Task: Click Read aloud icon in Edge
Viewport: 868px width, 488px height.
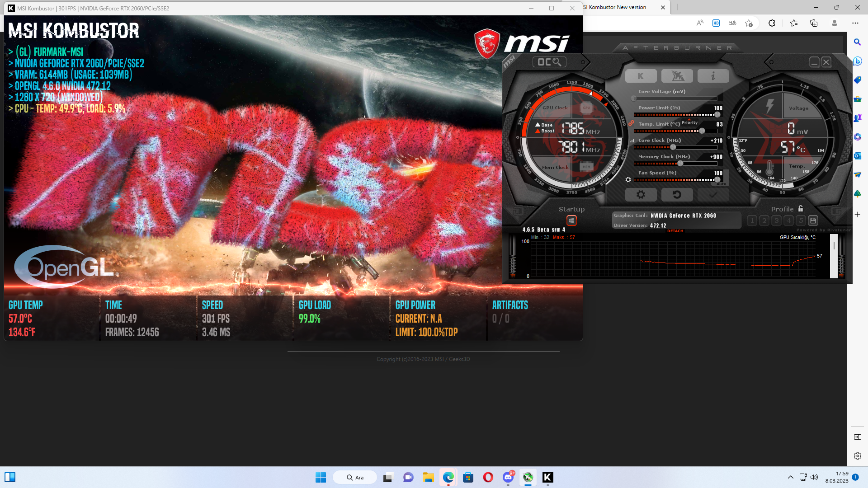Action: point(700,23)
